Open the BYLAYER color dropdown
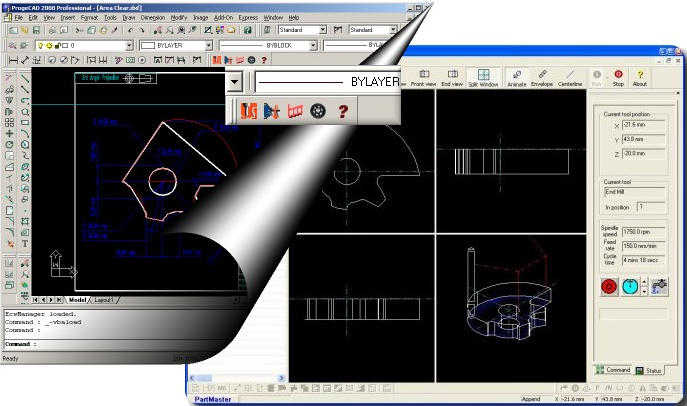 click(x=209, y=45)
